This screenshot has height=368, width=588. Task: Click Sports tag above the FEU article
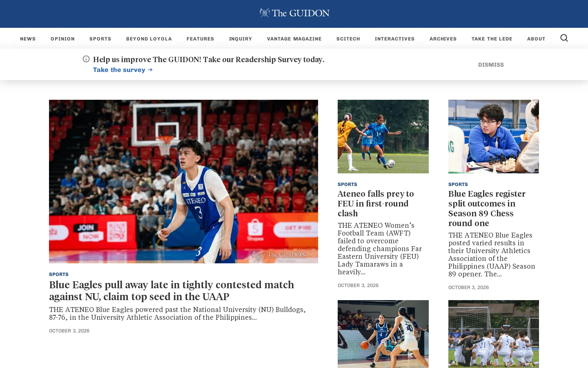coord(347,184)
